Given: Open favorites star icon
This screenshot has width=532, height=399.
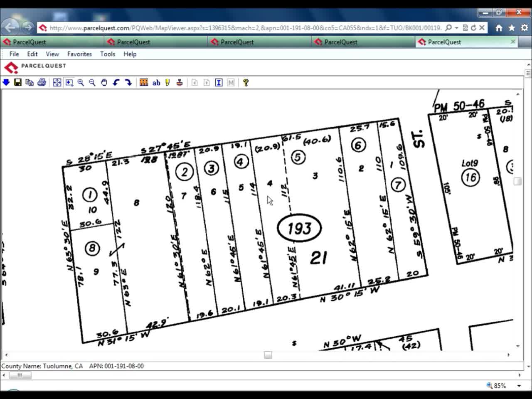Looking at the screenshot, I should coord(512,28).
